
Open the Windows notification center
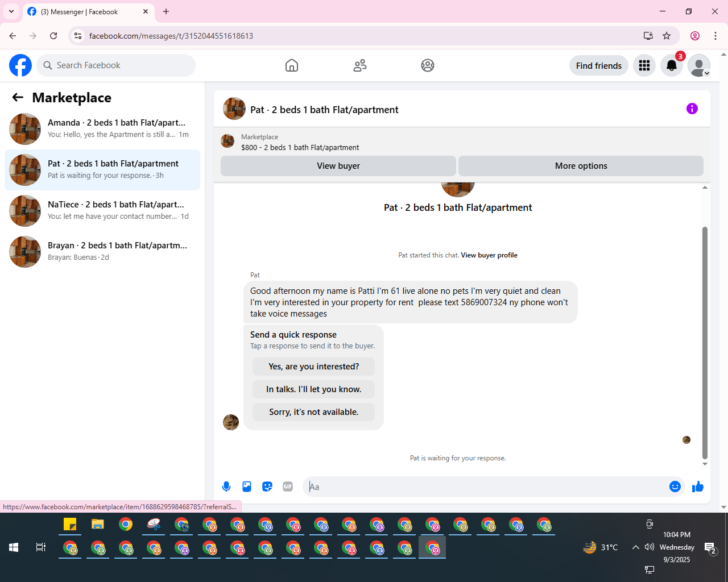click(710, 548)
